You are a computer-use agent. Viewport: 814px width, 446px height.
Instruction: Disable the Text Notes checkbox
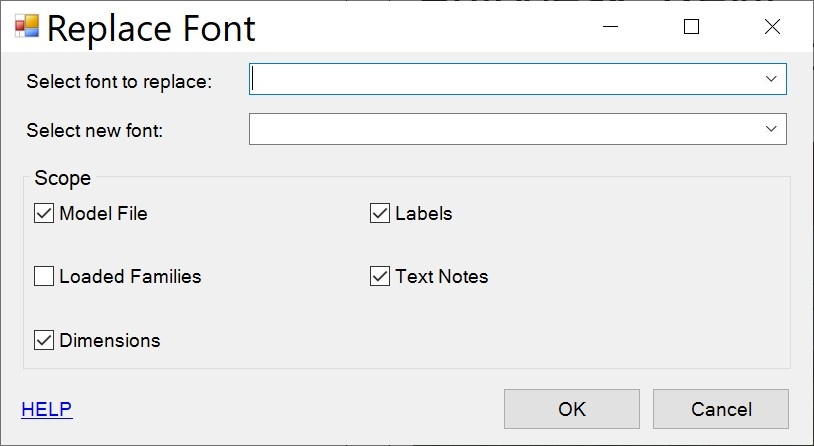point(380,277)
